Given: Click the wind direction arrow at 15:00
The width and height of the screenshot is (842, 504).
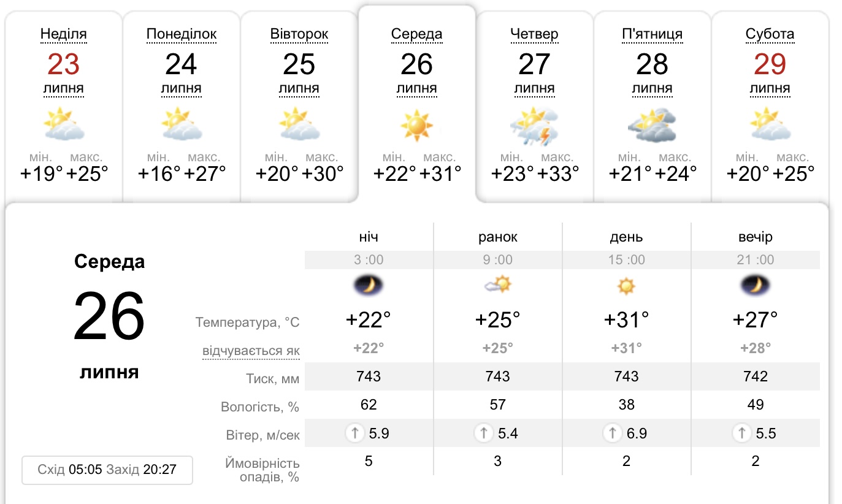Looking at the screenshot, I should coord(612,434).
